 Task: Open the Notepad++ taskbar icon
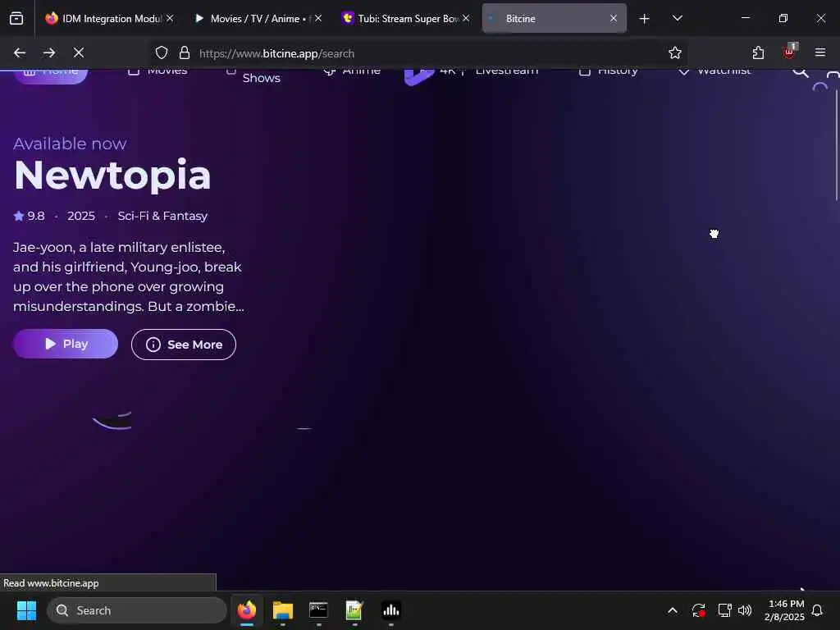coord(354,610)
